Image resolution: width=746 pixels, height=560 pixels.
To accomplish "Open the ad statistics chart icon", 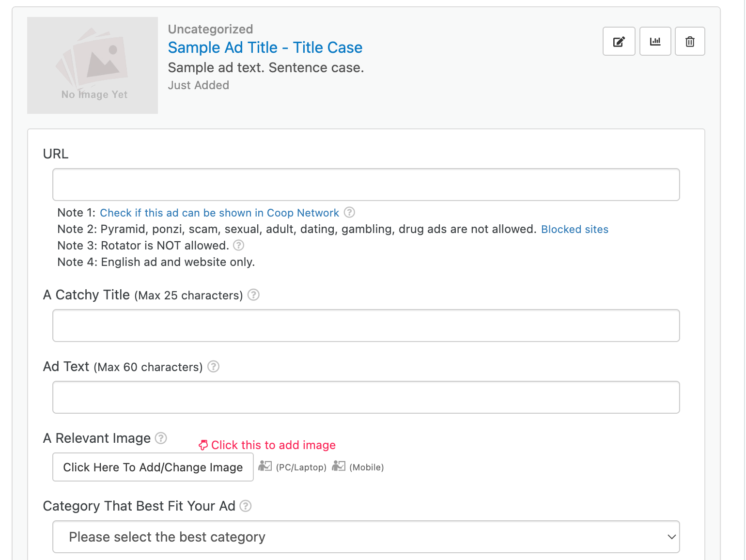I will tap(655, 42).
